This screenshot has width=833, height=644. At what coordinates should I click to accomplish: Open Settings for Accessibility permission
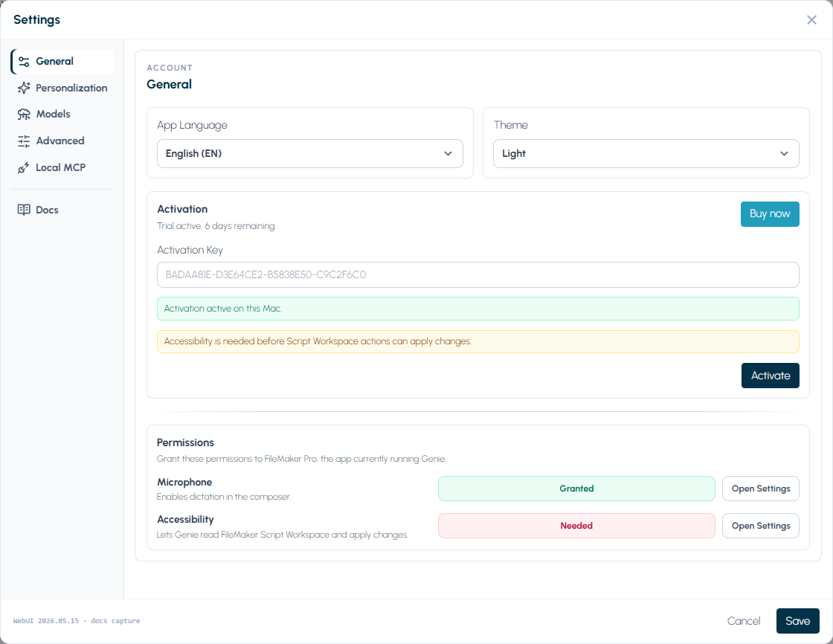pos(761,526)
